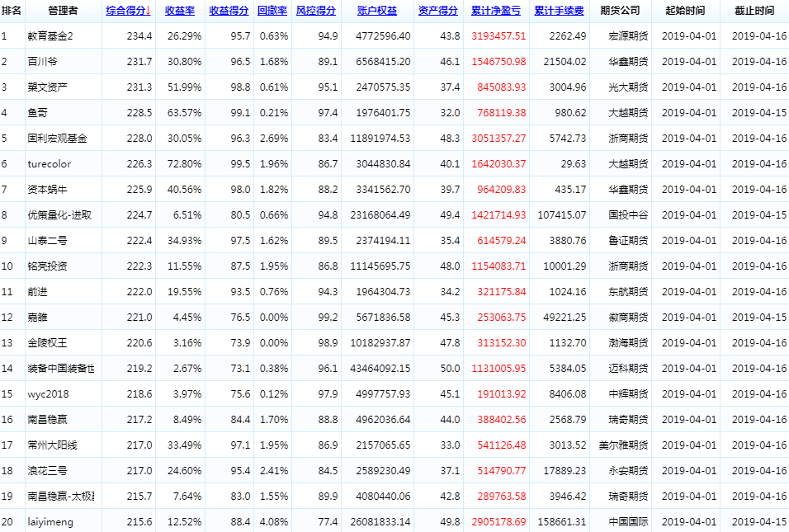Click futures company 徽商期货
The image size is (789, 532).
point(628,318)
